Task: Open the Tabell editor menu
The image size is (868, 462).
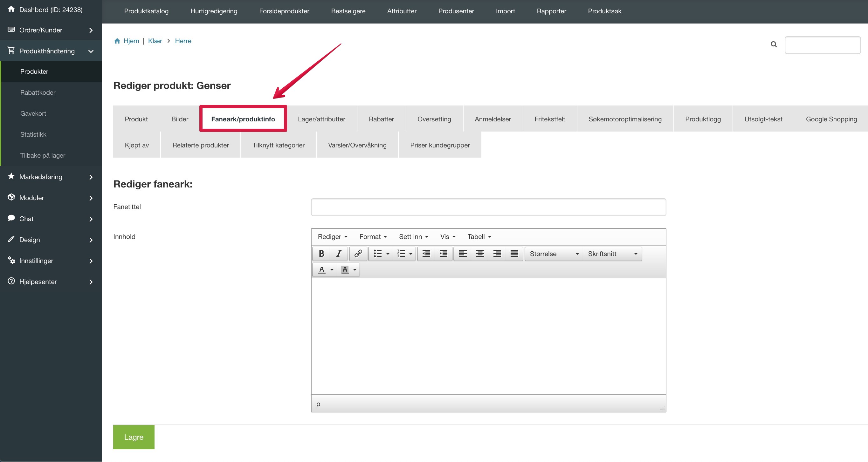Action: tap(479, 237)
